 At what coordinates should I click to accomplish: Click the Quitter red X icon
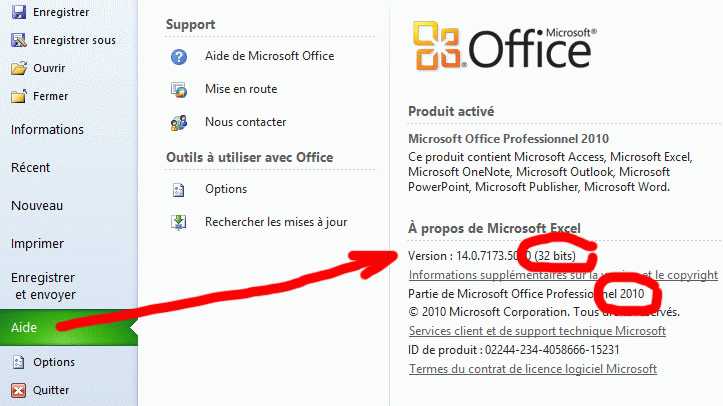coord(17,390)
